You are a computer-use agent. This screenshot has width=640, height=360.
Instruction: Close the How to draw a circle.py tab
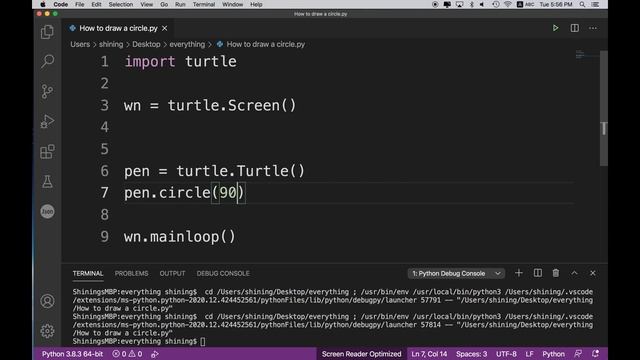click(164, 28)
